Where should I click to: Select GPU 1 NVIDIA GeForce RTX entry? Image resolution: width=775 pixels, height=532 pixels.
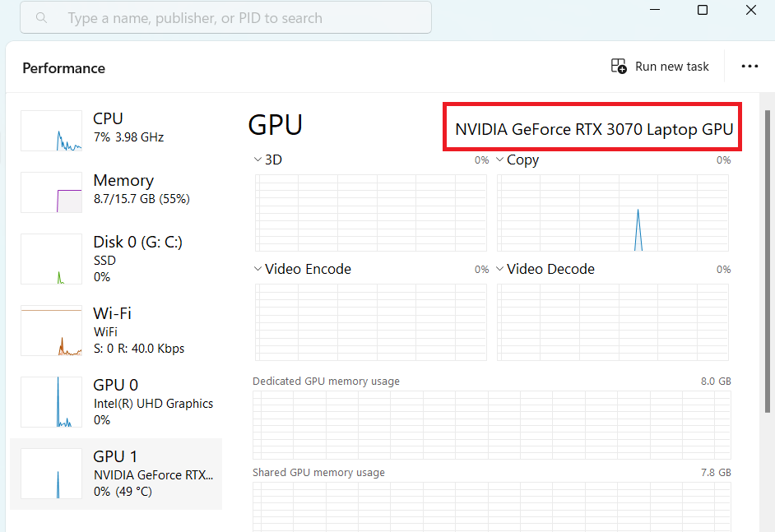coord(116,474)
